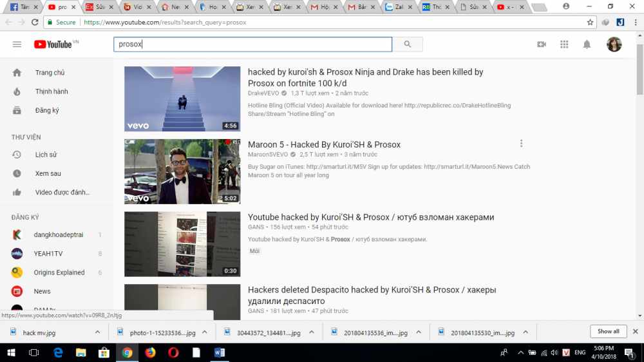Click the search magnifier button
The height and width of the screenshot is (362, 644).
[x=407, y=44]
